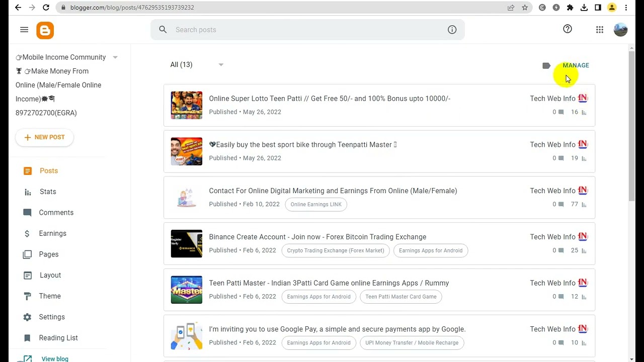Bookmark this page with the star icon
This screenshot has width=644, height=362.
[525, 8]
